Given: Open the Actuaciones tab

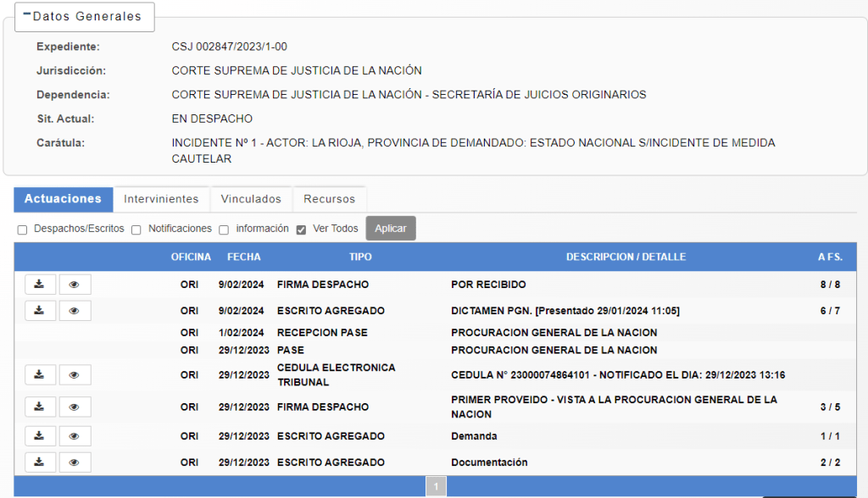Looking at the screenshot, I should pos(63,199).
